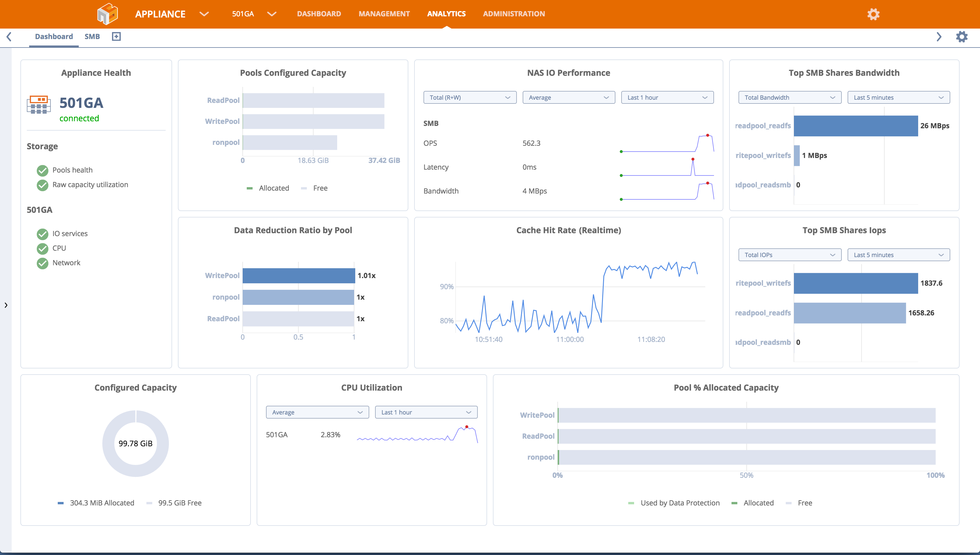Click the connected status link under 501GA
980x555 pixels.
coord(79,118)
